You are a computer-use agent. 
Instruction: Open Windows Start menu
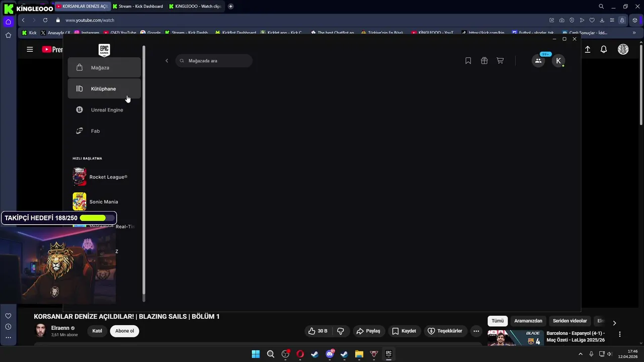coord(256,354)
